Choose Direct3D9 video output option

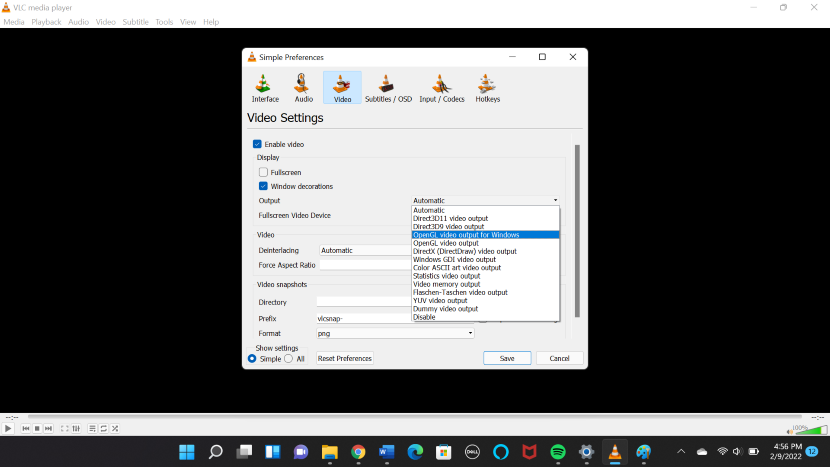[x=485, y=227]
